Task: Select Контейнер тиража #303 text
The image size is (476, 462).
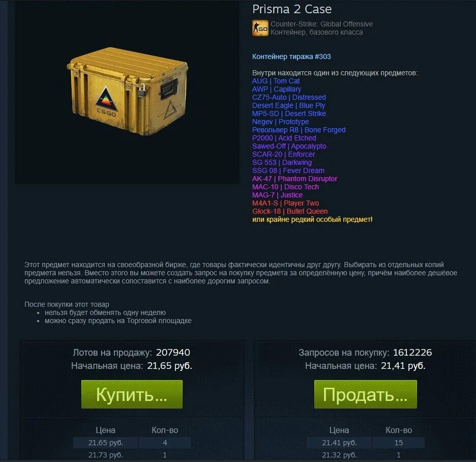Action: click(x=291, y=56)
